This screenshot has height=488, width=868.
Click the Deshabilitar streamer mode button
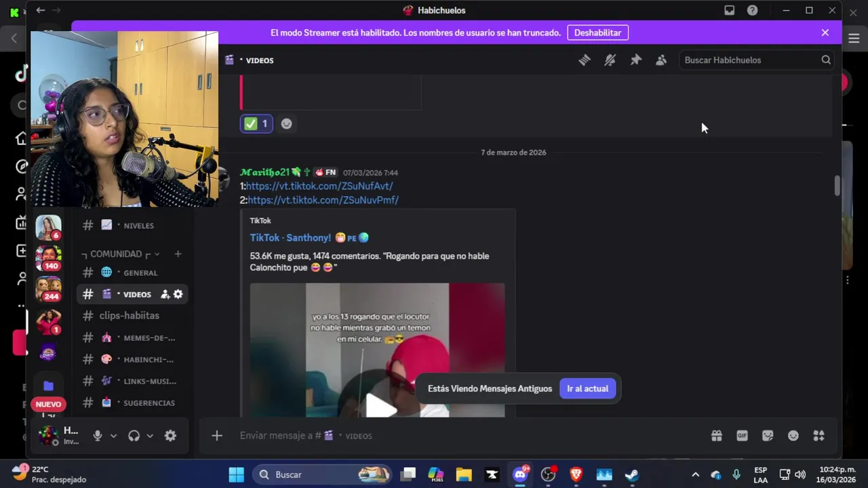(597, 33)
